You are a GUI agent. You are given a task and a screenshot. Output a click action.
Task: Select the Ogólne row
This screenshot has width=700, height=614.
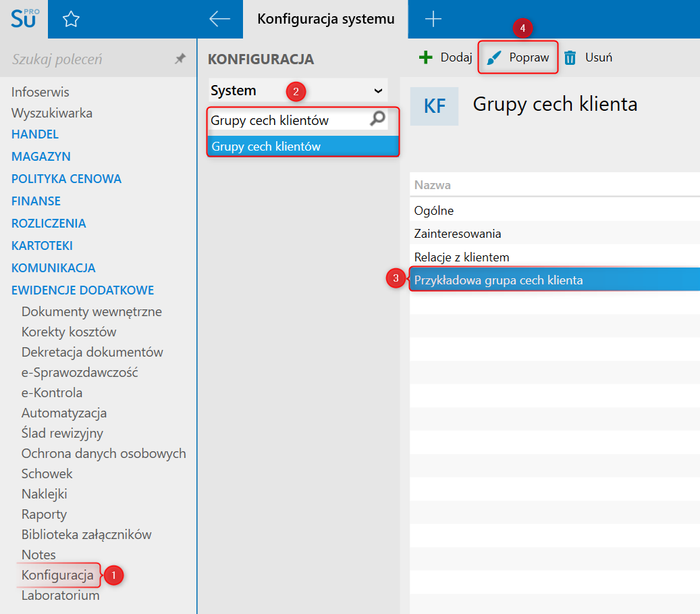pyautogui.click(x=555, y=211)
